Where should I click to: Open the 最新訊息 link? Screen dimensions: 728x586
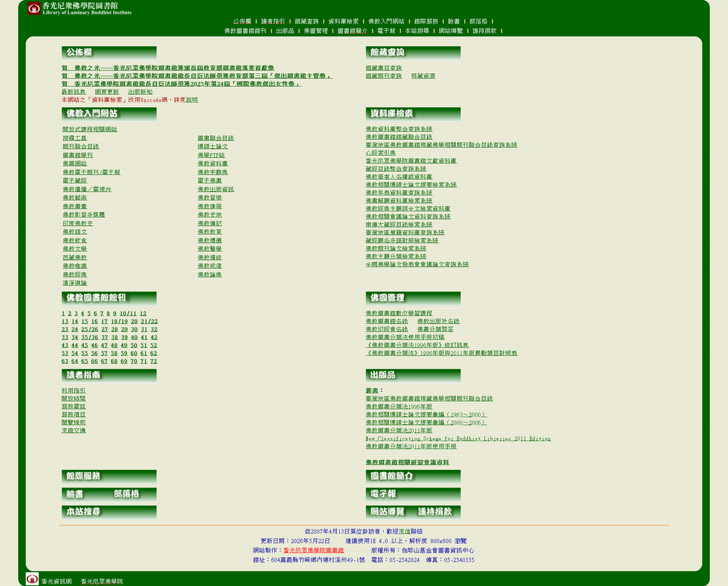[x=74, y=92]
